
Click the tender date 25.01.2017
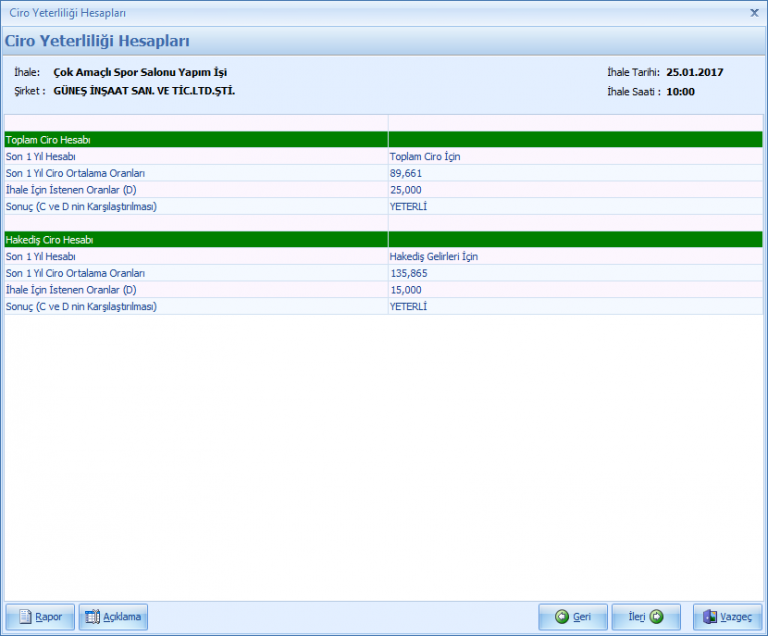[694, 72]
